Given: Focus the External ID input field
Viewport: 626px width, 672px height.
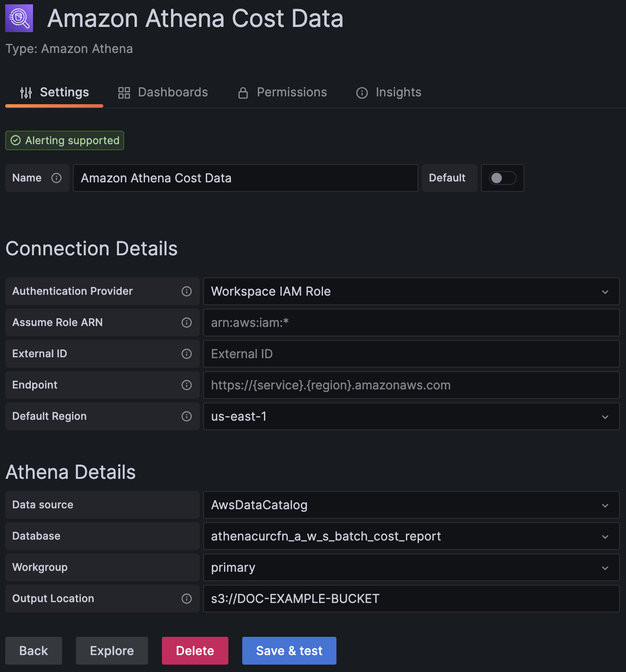Looking at the screenshot, I should coord(412,354).
